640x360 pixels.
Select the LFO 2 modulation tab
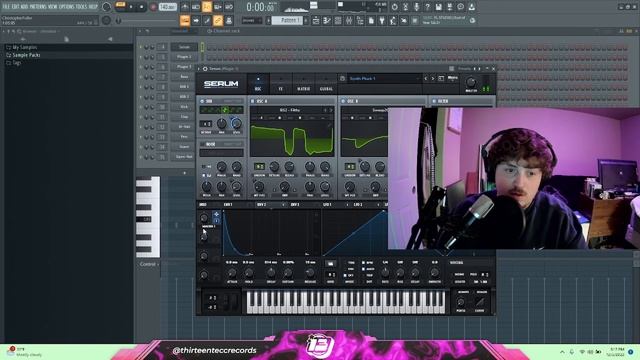click(x=358, y=204)
